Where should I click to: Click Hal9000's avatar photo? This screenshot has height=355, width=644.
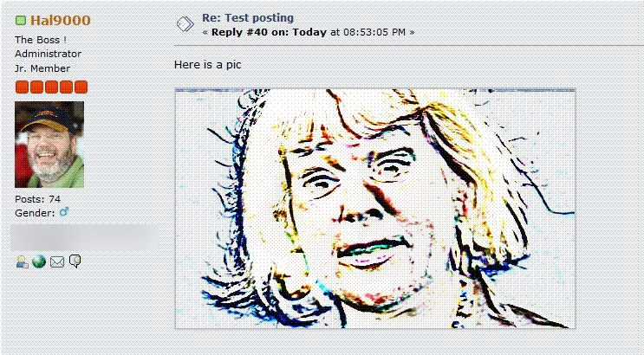49,145
